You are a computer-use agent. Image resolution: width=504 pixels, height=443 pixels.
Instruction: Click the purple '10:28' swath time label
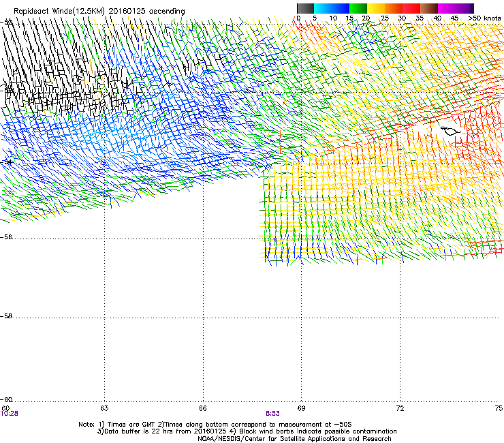click(x=10, y=414)
